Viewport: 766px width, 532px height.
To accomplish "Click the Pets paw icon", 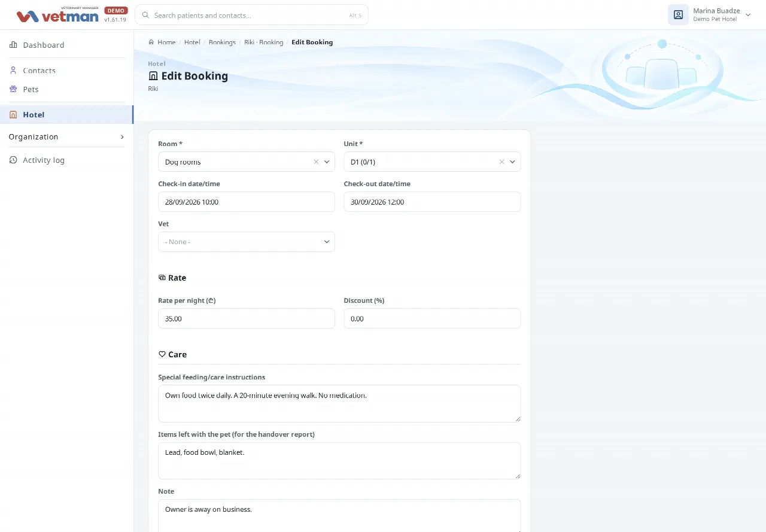I will pos(13,89).
